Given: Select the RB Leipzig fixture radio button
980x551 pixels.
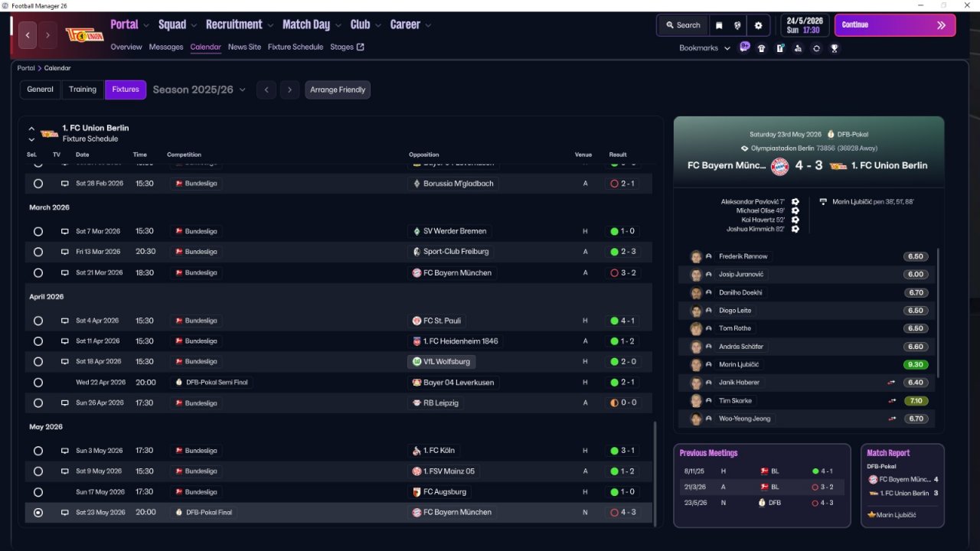Looking at the screenshot, I should click(x=38, y=403).
